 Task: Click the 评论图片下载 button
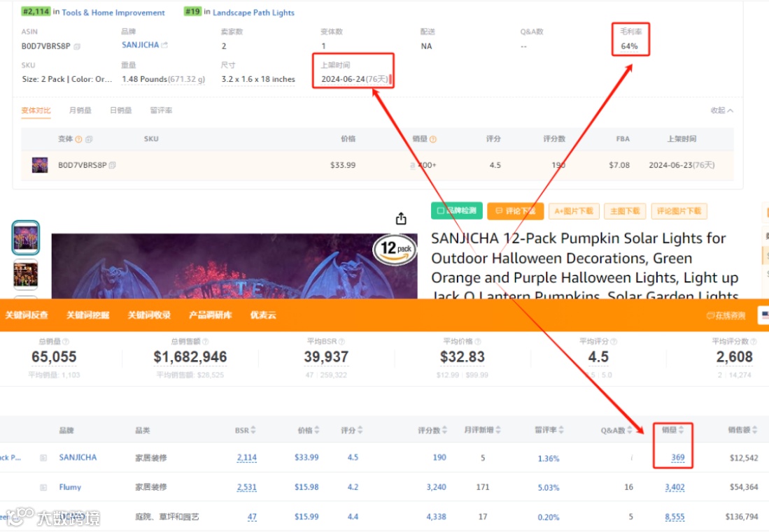click(x=679, y=211)
